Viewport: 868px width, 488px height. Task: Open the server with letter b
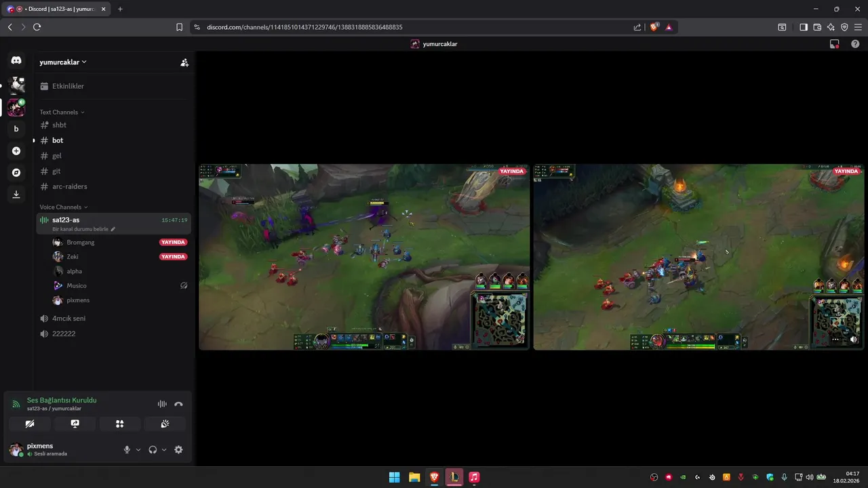(x=16, y=129)
